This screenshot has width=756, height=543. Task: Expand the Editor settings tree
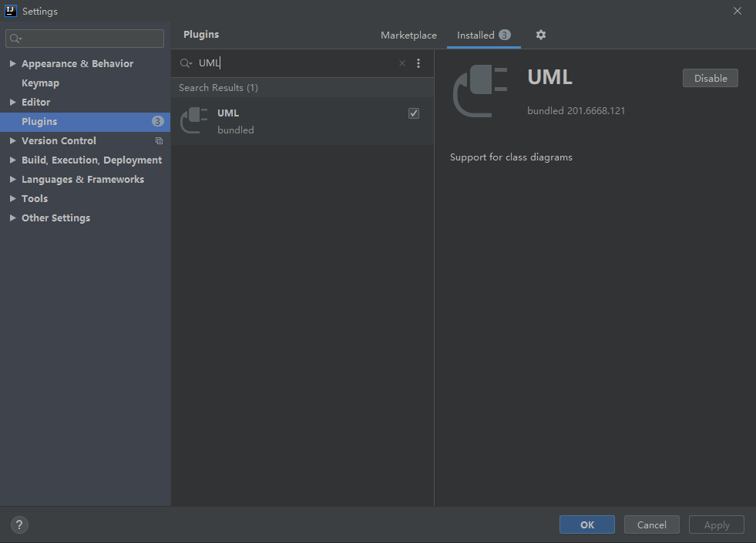pyautogui.click(x=13, y=102)
